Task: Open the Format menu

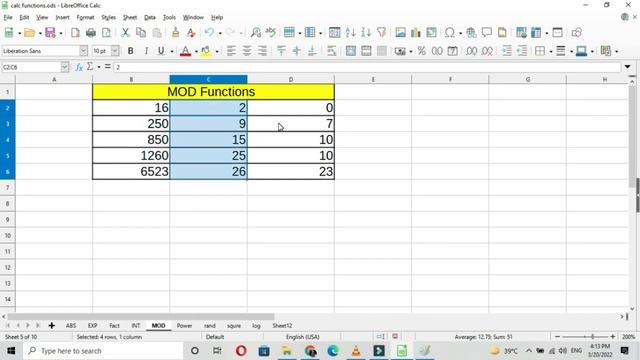Action: (x=85, y=18)
